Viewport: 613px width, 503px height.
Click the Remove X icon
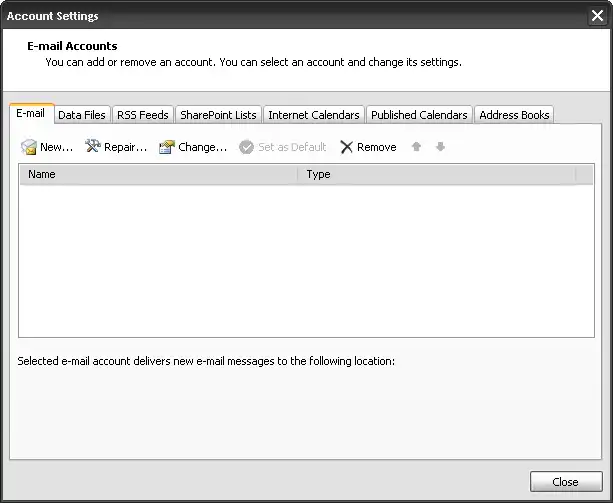tap(346, 147)
